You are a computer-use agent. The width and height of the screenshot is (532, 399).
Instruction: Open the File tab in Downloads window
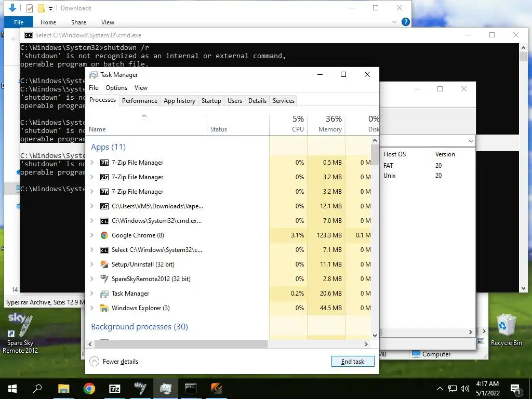(19, 22)
